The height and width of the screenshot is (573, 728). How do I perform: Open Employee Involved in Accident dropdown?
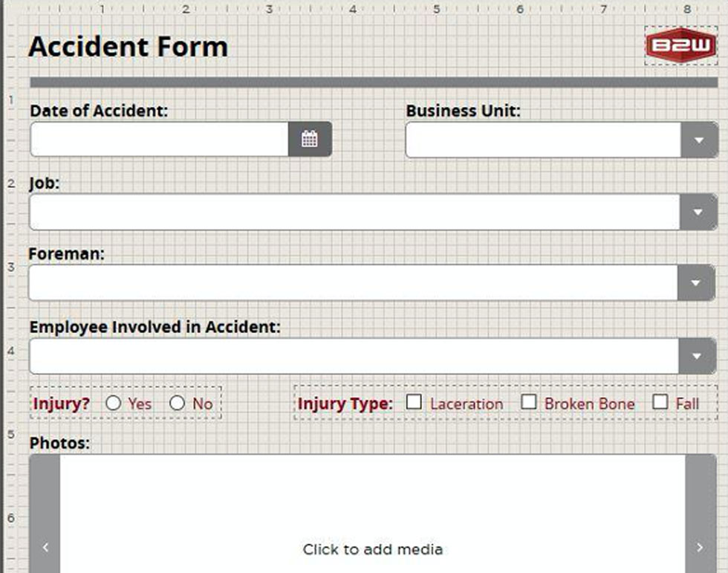(697, 356)
